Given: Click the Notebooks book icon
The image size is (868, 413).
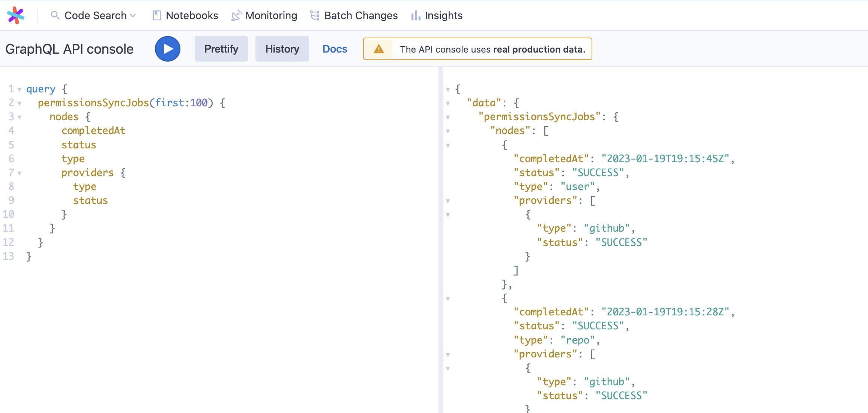Looking at the screenshot, I should (157, 15).
